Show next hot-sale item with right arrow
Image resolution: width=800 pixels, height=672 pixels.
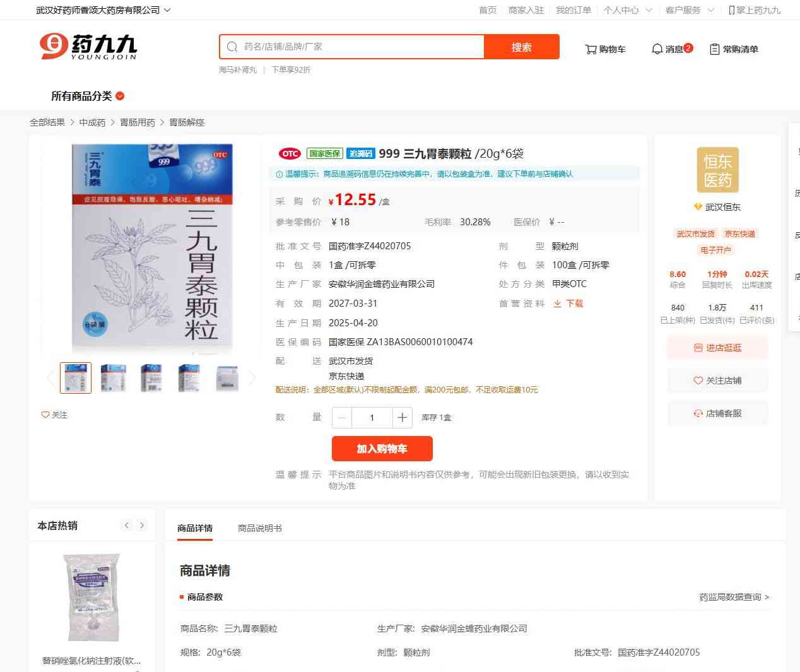click(x=142, y=525)
